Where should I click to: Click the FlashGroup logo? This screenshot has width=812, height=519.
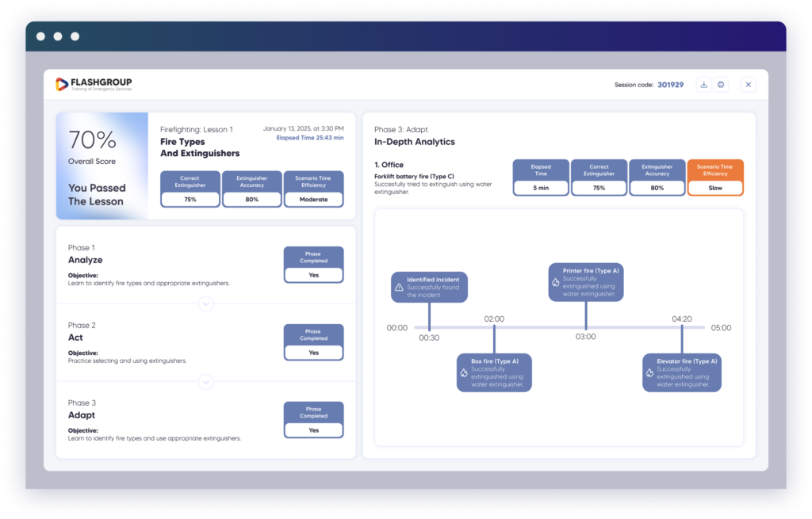point(94,85)
